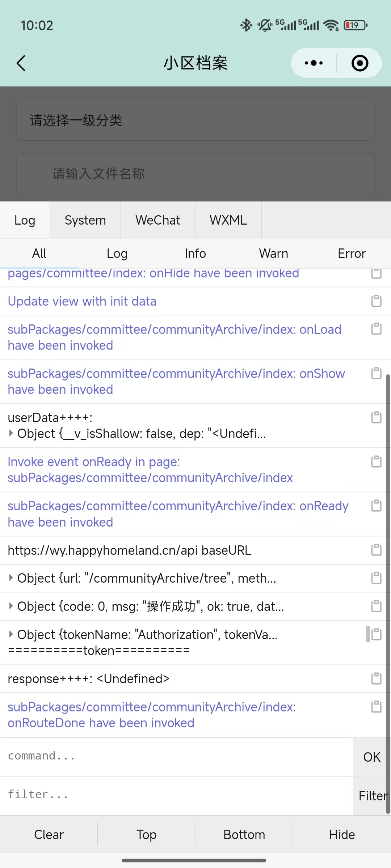Clear all console logs
The height and width of the screenshot is (868, 391).
(49, 834)
